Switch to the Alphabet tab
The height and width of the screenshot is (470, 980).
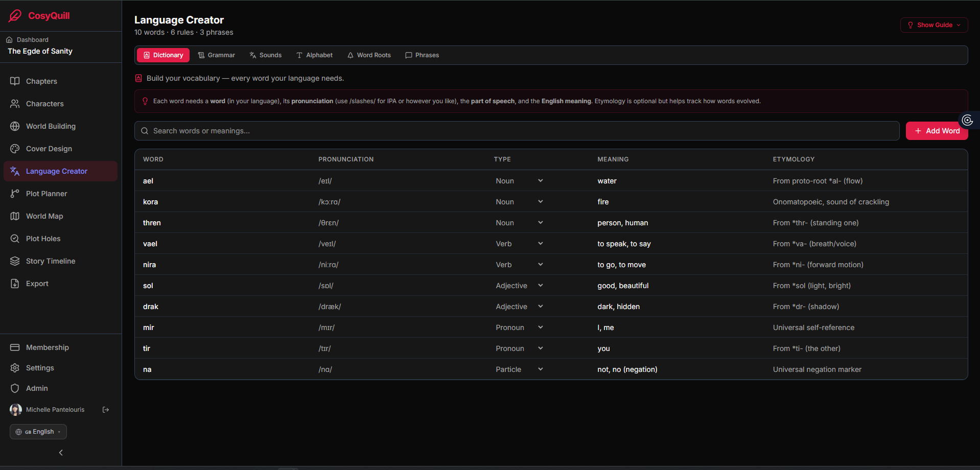[315, 55]
